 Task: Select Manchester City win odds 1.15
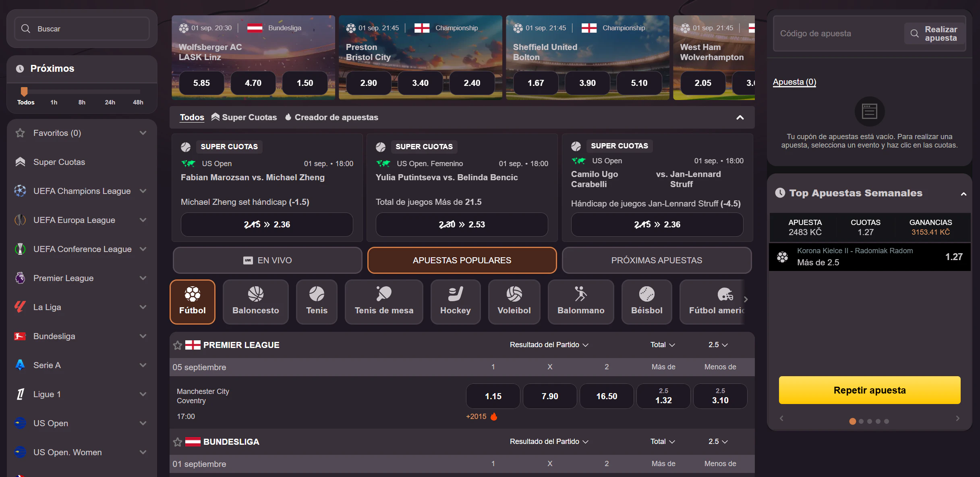coord(493,396)
